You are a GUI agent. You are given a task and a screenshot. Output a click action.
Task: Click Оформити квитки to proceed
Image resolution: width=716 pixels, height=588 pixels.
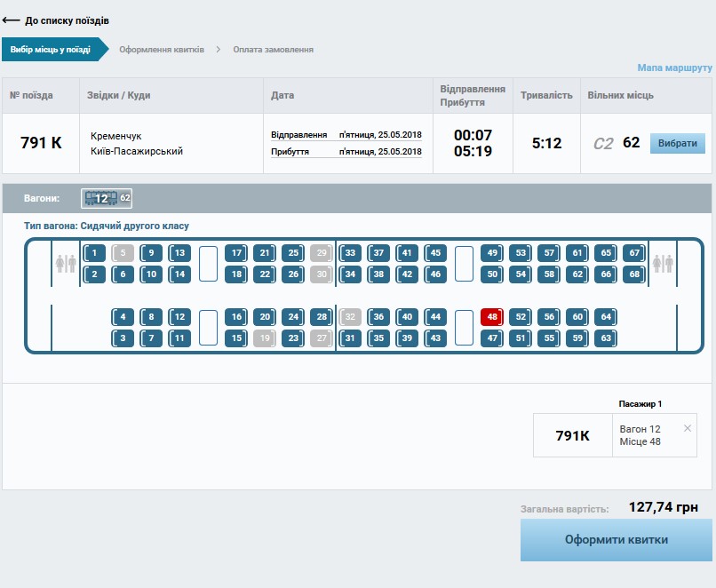point(616,540)
